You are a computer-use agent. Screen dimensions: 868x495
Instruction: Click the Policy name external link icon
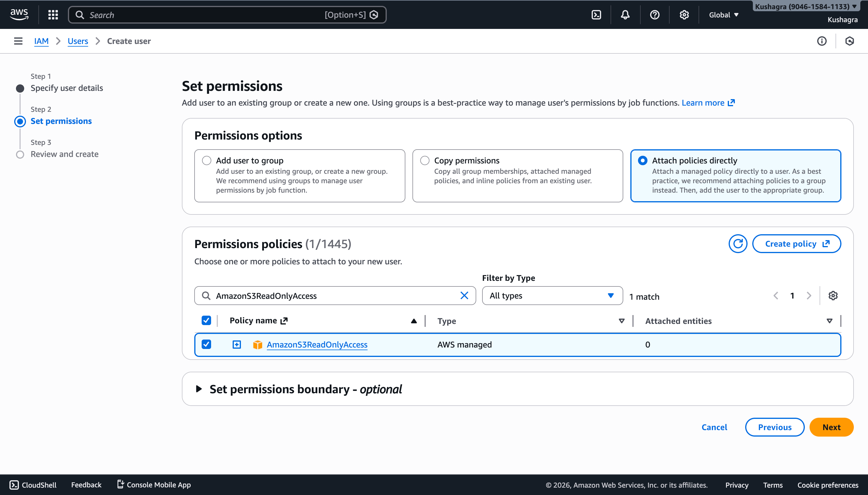pos(284,321)
